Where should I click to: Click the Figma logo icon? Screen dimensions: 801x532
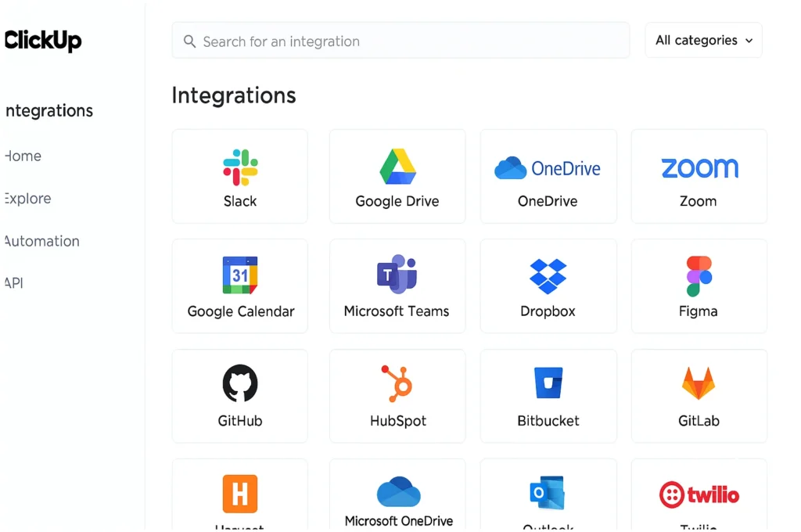(699, 275)
